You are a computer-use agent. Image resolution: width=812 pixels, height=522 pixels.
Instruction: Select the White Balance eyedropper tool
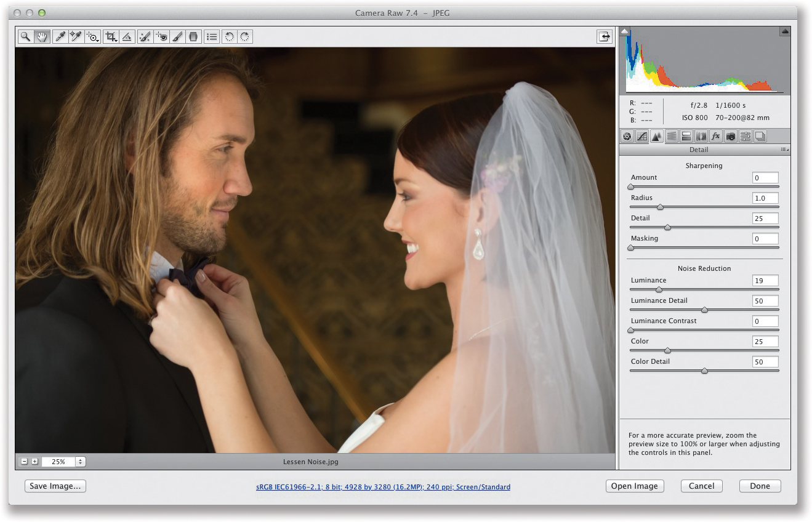[60, 37]
